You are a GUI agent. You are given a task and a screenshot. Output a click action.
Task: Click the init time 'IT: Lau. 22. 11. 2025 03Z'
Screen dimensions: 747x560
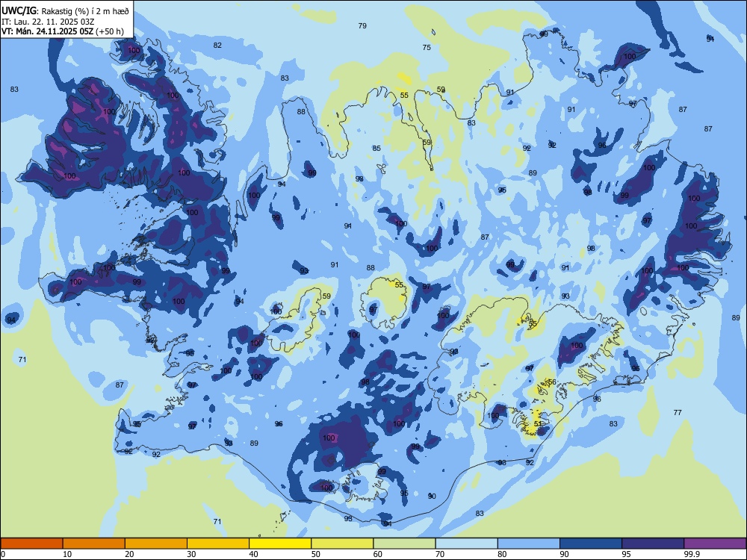pyautogui.click(x=48, y=22)
